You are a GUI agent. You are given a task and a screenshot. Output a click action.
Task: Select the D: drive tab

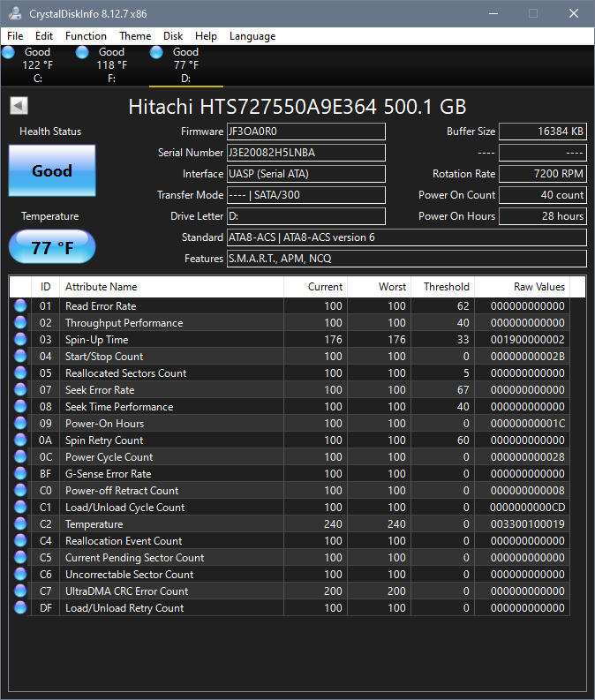click(x=185, y=64)
